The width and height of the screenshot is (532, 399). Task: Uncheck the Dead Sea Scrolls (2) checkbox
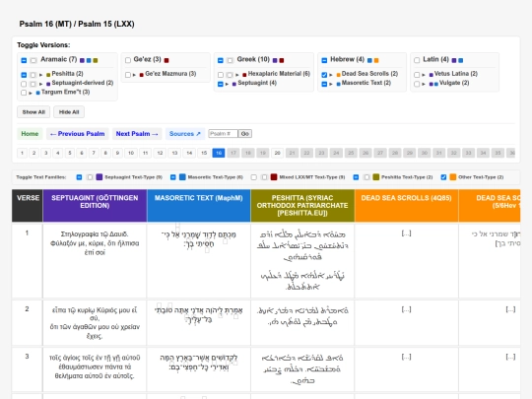point(324,75)
